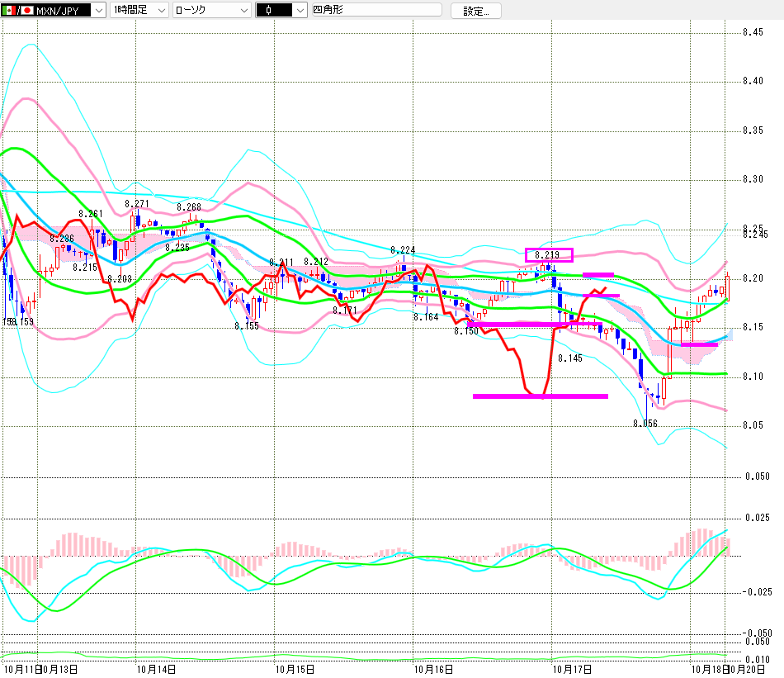Image resolution: width=784 pixels, height=678 pixels.
Task: Click the 0.025 indicator axis label
Action: (755, 517)
